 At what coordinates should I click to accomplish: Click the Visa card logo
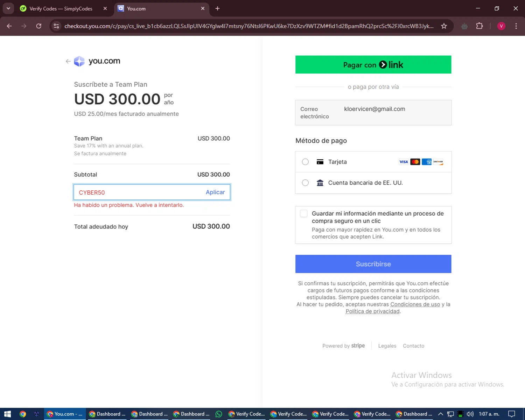[x=404, y=162]
